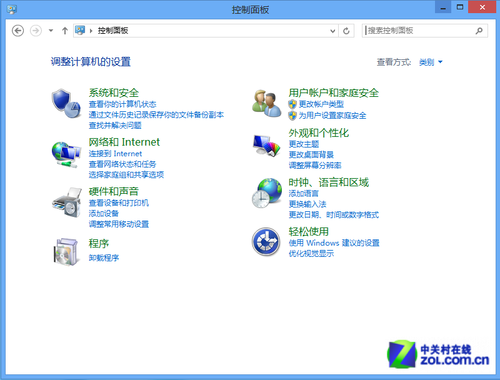Viewport: 500px width, 380px height.
Task: Maximize the Control Panel window
Action: click(460, 7)
